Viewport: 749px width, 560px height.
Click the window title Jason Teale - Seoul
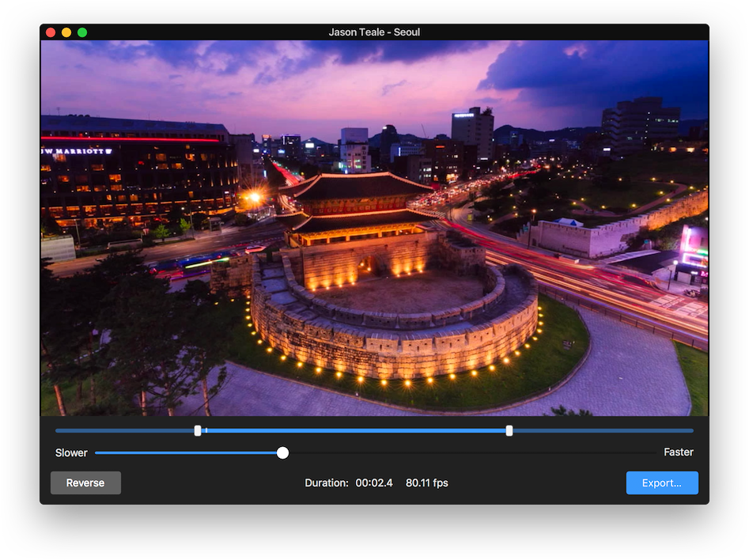374,32
